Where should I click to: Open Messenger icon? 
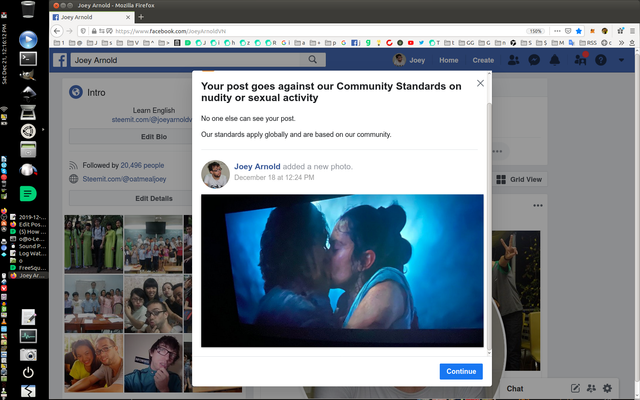534,60
